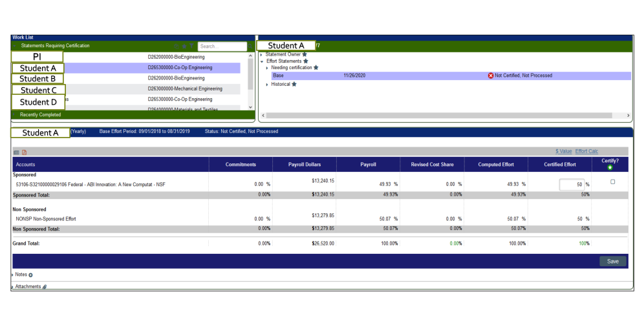The width and height of the screenshot is (644, 323).
Task: Expand the Needing certification node
Action: click(x=268, y=68)
